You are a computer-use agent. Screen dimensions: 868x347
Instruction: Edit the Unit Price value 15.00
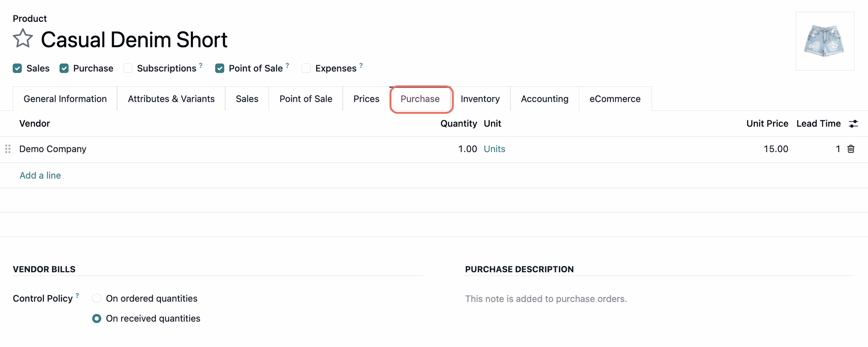pyautogui.click(x=775, y=149)
